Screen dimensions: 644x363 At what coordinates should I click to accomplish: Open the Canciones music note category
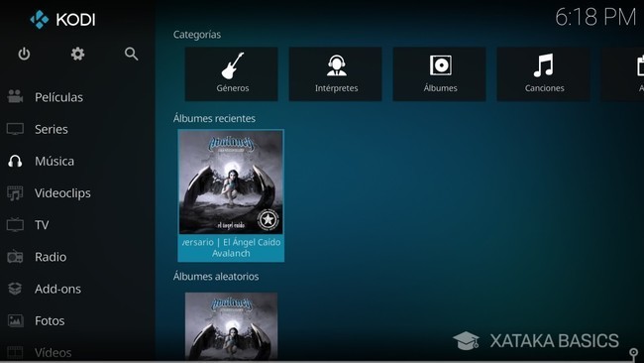tap(543, 74)
